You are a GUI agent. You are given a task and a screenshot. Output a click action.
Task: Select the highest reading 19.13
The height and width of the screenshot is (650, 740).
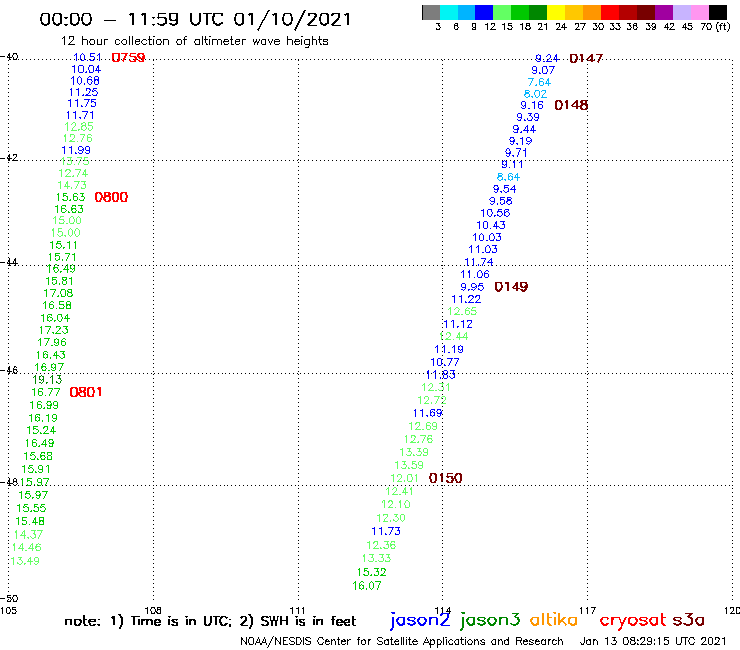[47, 380]
